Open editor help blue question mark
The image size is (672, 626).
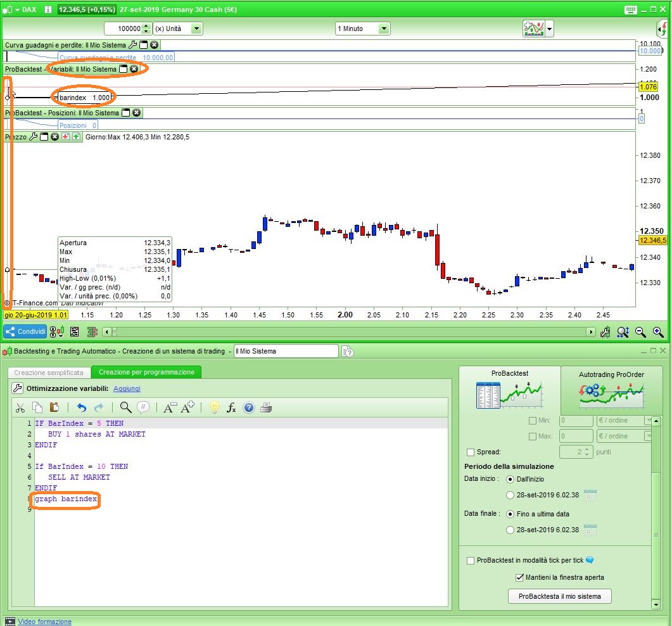coord(248,408)
